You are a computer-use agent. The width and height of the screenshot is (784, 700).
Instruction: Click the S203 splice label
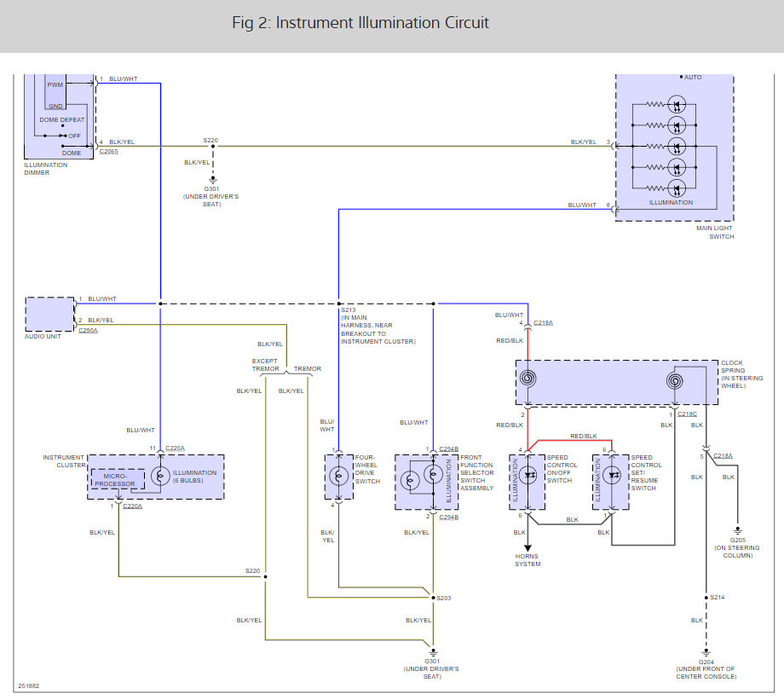444,598
